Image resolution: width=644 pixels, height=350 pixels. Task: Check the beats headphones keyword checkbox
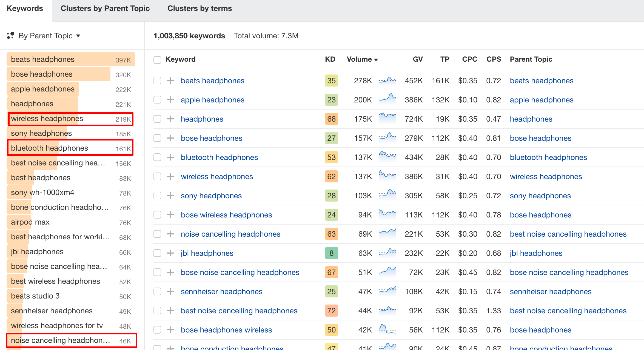click(x=157, y=81)
